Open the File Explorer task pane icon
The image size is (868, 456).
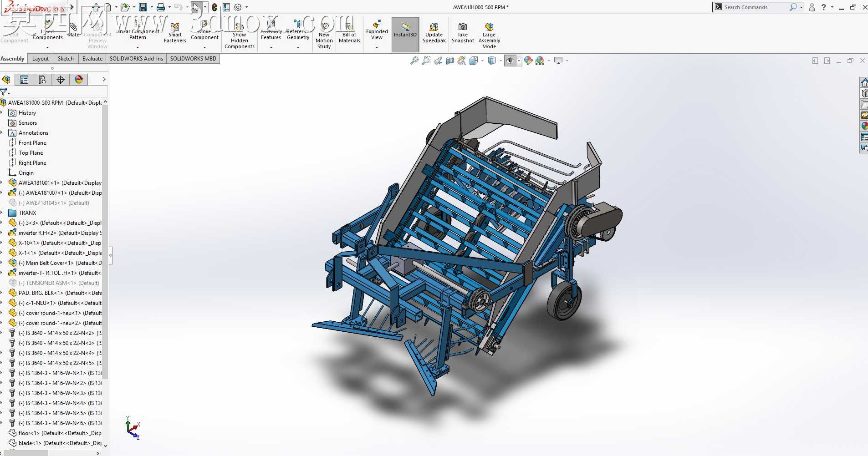coord(864,104)
